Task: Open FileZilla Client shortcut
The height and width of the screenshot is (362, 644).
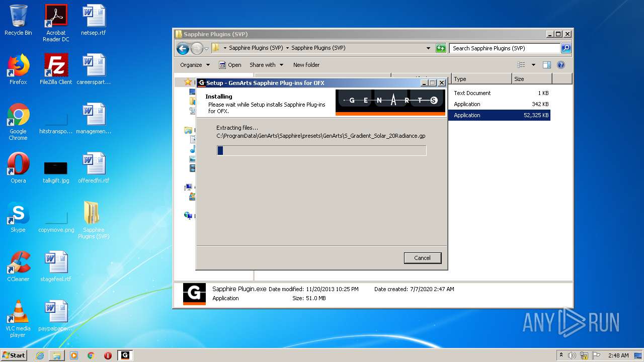Action: click(x=56, y=69)
